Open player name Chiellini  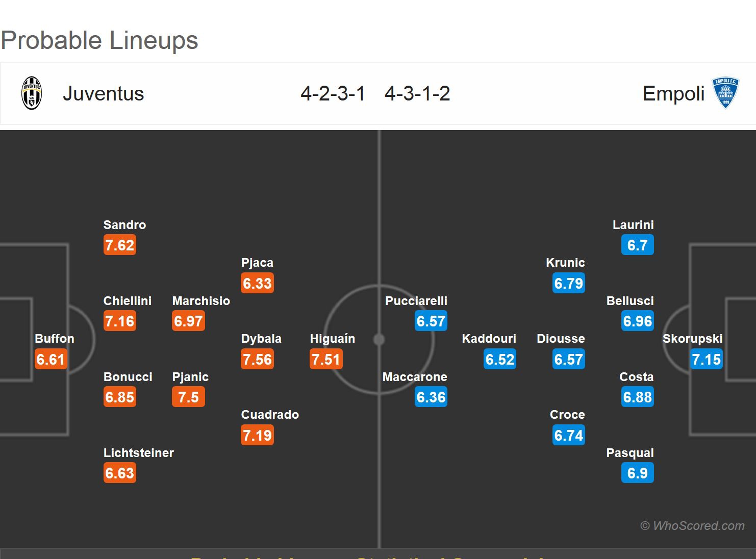point(128,301)
